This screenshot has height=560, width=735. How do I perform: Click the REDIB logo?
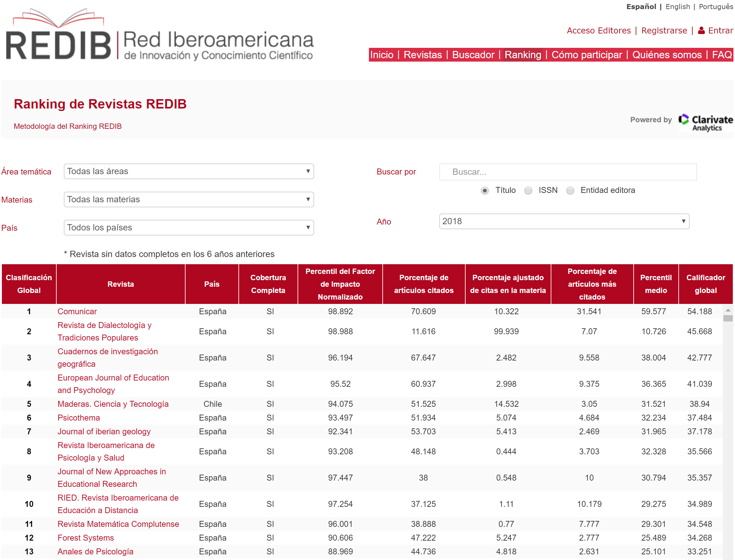pyautogui.click(x=159, y=35)
